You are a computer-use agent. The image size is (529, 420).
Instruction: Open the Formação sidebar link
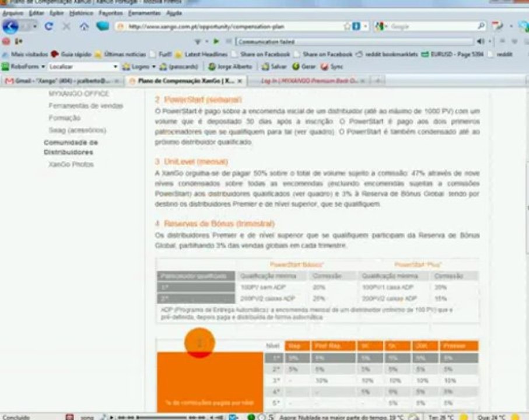[x=64, y=118]
